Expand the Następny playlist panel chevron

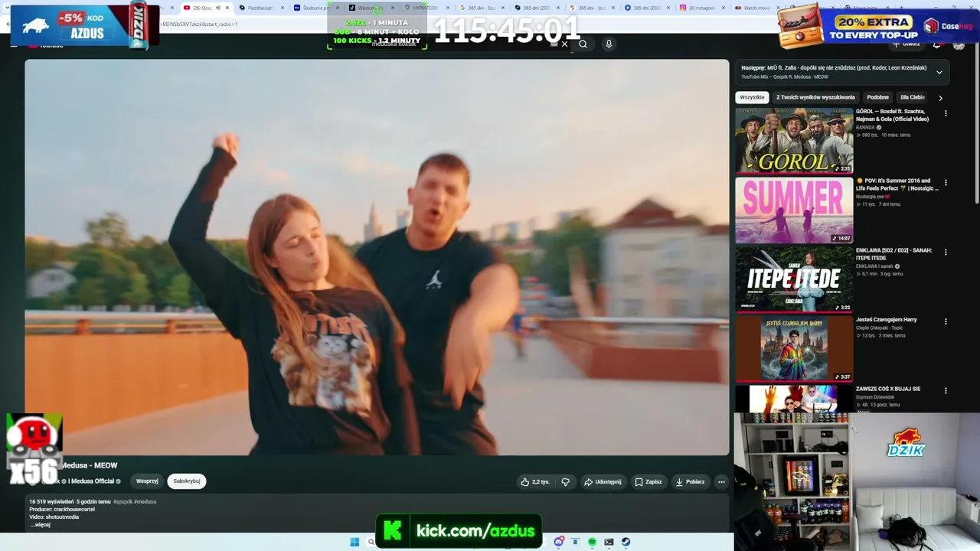coord(939,73)
